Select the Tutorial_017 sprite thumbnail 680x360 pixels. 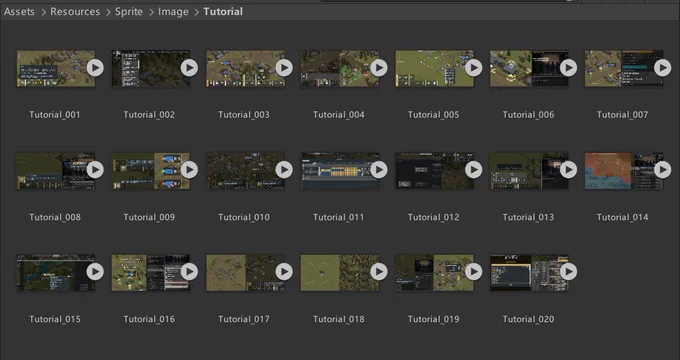[x=245, y=272]
